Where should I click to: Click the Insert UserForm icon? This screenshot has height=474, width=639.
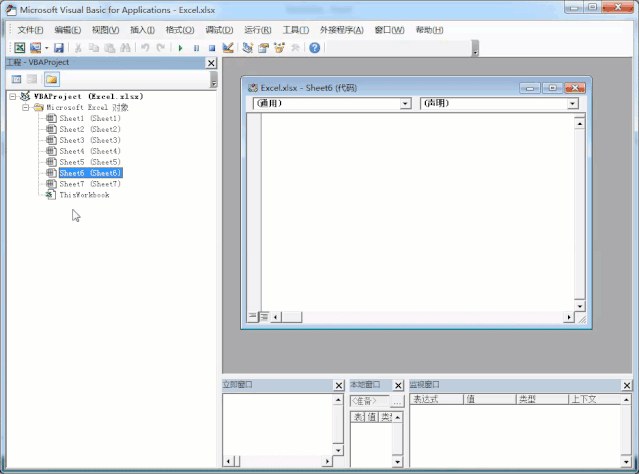(x=35, y=48)
